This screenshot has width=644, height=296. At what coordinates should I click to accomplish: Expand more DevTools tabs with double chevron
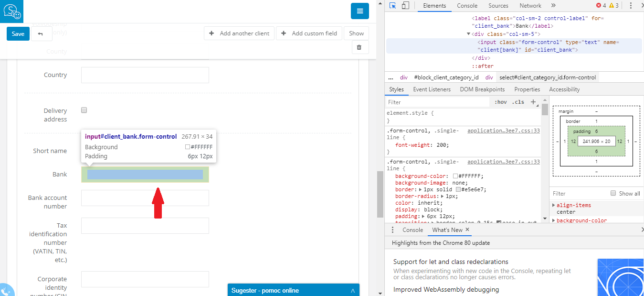pos(553,6)
